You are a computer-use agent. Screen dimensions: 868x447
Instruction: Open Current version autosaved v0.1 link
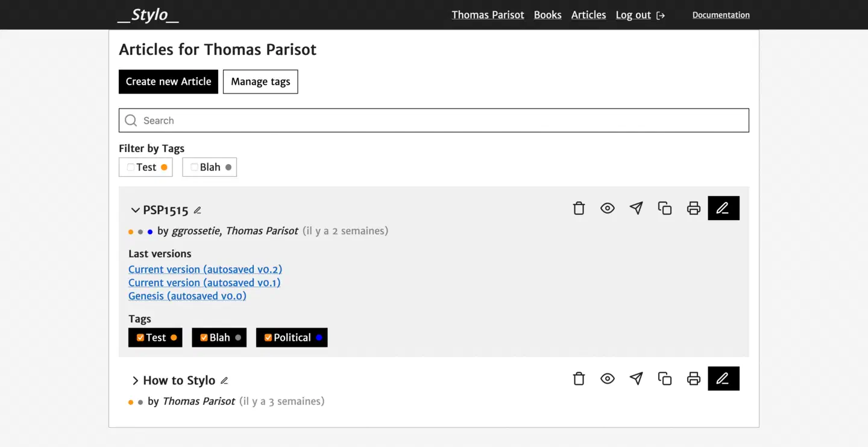(x=204, y=283)
